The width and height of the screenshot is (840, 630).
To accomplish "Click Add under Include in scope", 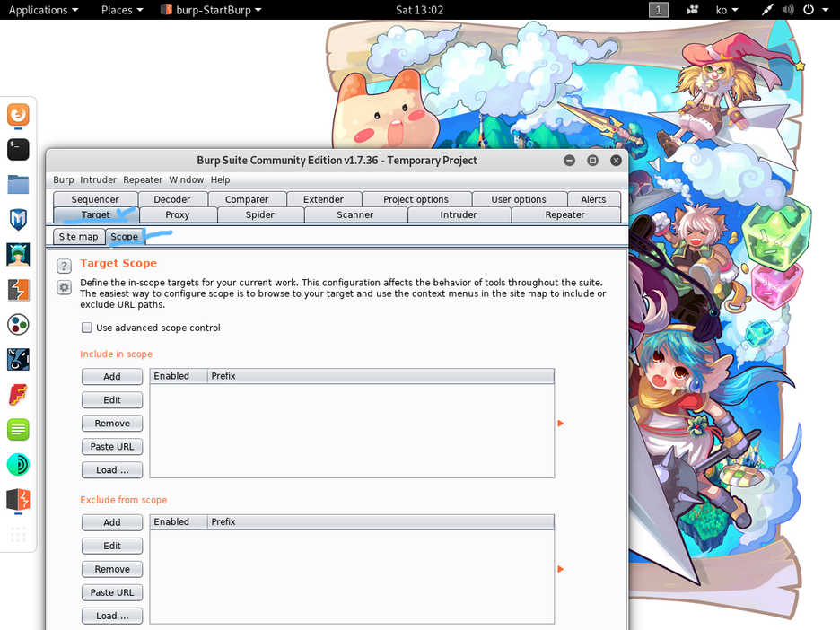I will click(x=112, y=377).
